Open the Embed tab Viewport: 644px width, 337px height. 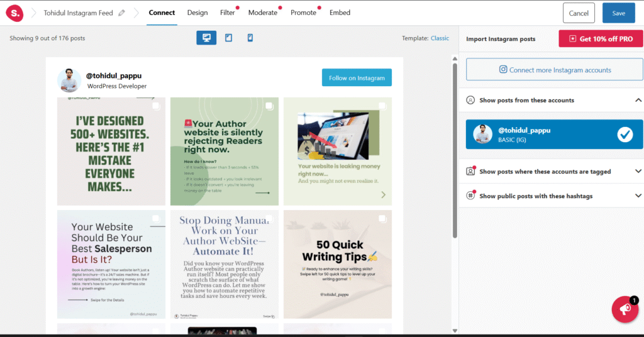point(340,13)
